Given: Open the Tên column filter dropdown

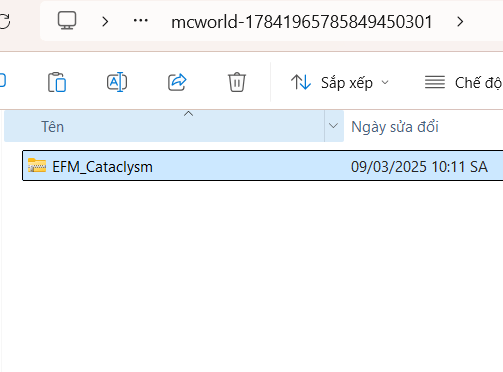Looking at the screenshot, I should (x=334, y=126).
